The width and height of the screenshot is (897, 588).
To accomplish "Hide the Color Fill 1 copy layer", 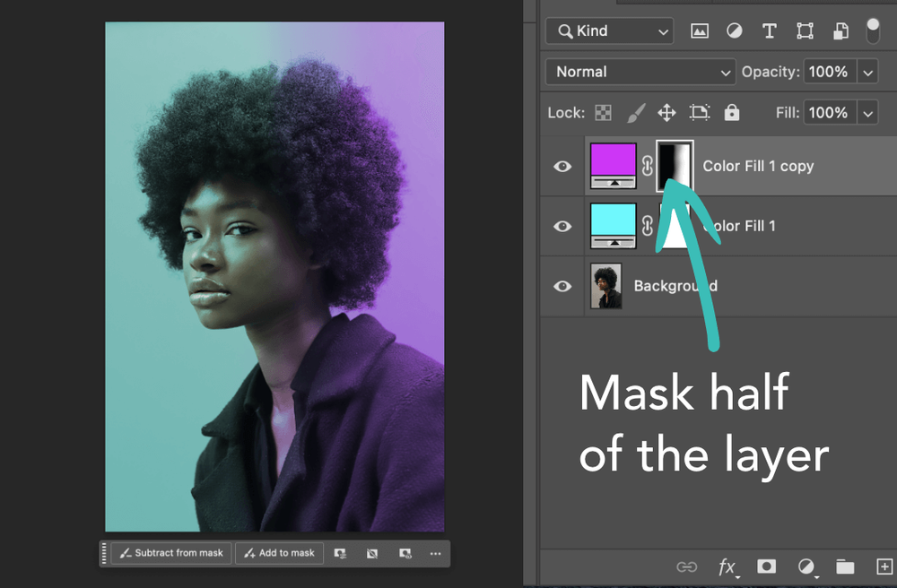I will coord(562,167).
